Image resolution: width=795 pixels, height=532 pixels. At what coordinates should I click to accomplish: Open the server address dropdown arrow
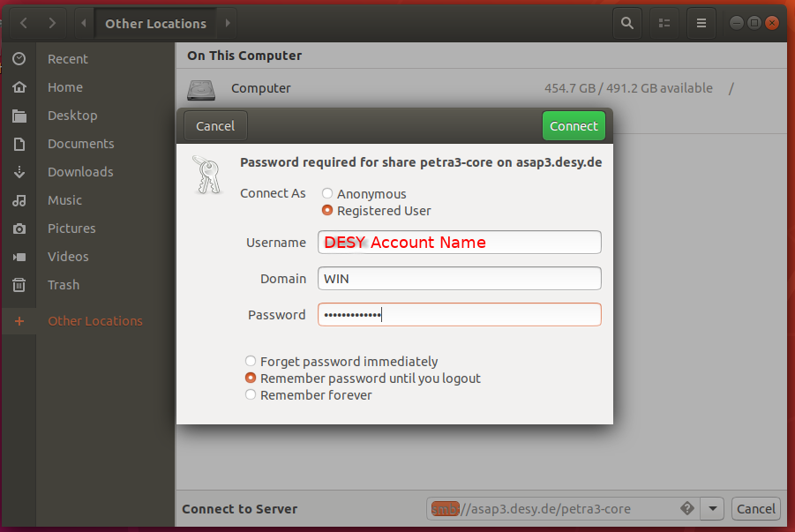(711, 508)
